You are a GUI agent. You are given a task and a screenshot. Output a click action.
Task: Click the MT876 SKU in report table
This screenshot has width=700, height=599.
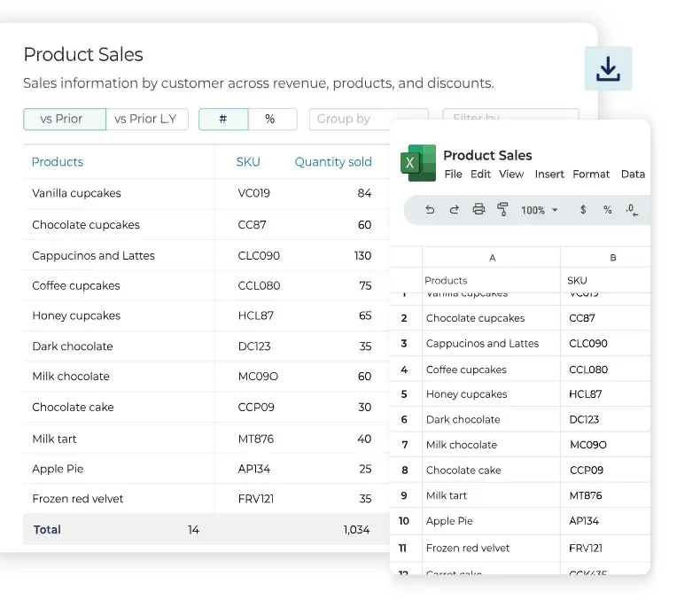coord(256,439)
